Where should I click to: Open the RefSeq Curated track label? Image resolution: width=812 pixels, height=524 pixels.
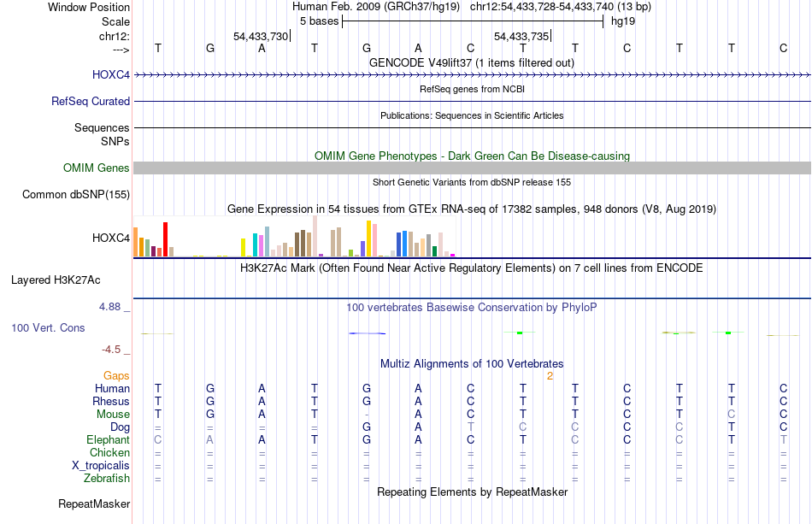[91, 101]
